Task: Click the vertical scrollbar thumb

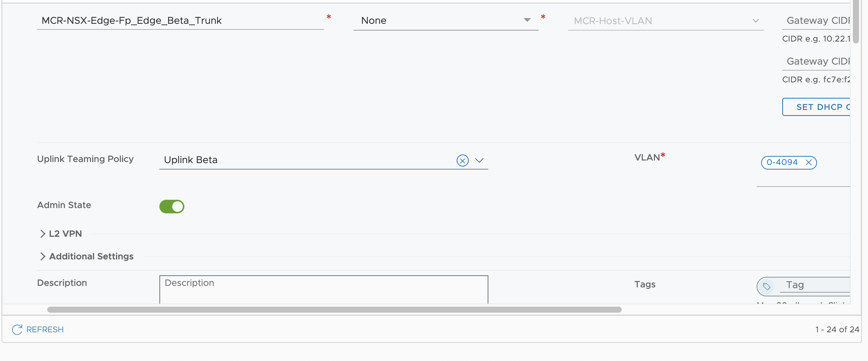Action: [856, 22]
